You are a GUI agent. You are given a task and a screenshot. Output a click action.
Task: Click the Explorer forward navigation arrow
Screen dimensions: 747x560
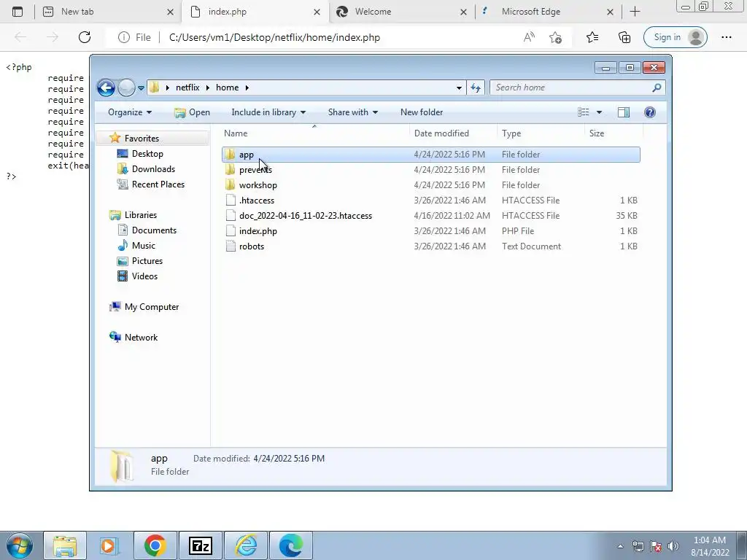(x=126, y=87)
